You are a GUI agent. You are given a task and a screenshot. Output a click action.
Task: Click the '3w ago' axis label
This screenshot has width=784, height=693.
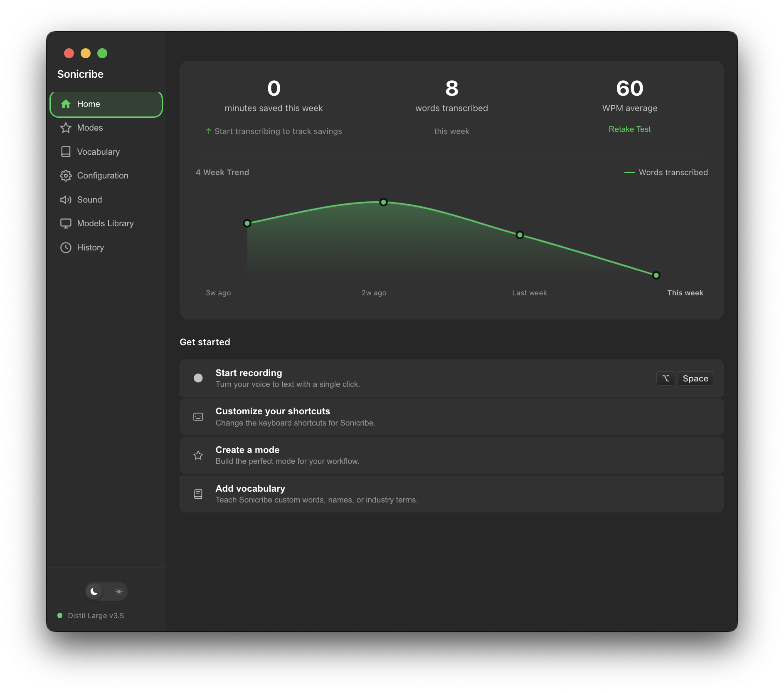point(218,293)
